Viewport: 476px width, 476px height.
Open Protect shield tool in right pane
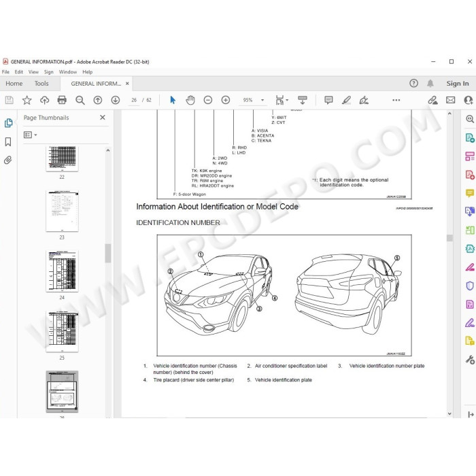pos(470,286)
